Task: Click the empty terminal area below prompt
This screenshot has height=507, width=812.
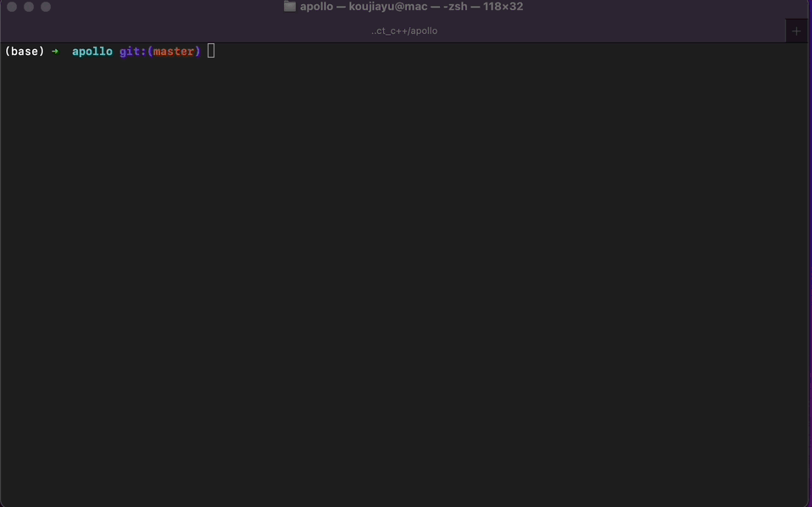Action: click(404, 280)
